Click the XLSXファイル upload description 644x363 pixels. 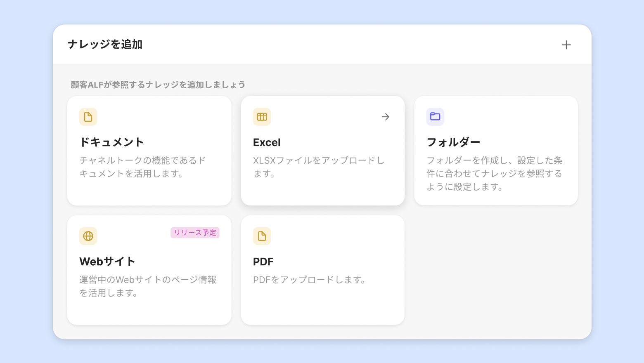[319, 167]
